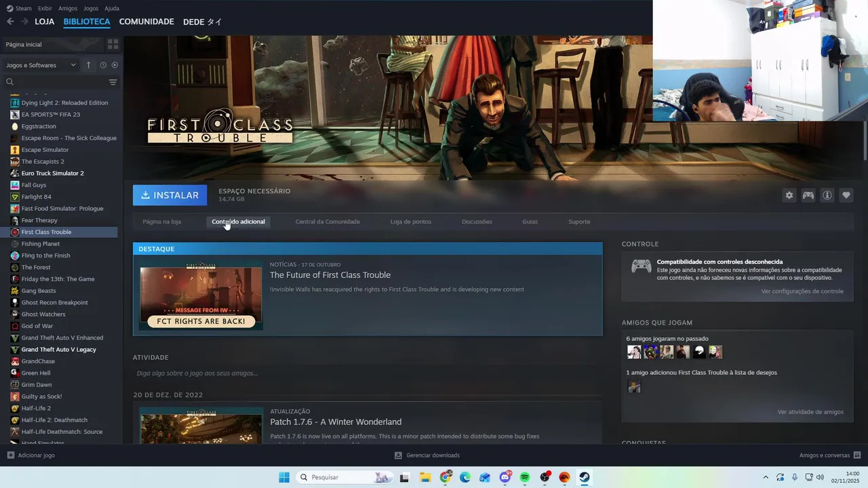The height and width of the screenshot is (488, 868).
Task: Add game to favorites with heart icon
Action: 846,195
